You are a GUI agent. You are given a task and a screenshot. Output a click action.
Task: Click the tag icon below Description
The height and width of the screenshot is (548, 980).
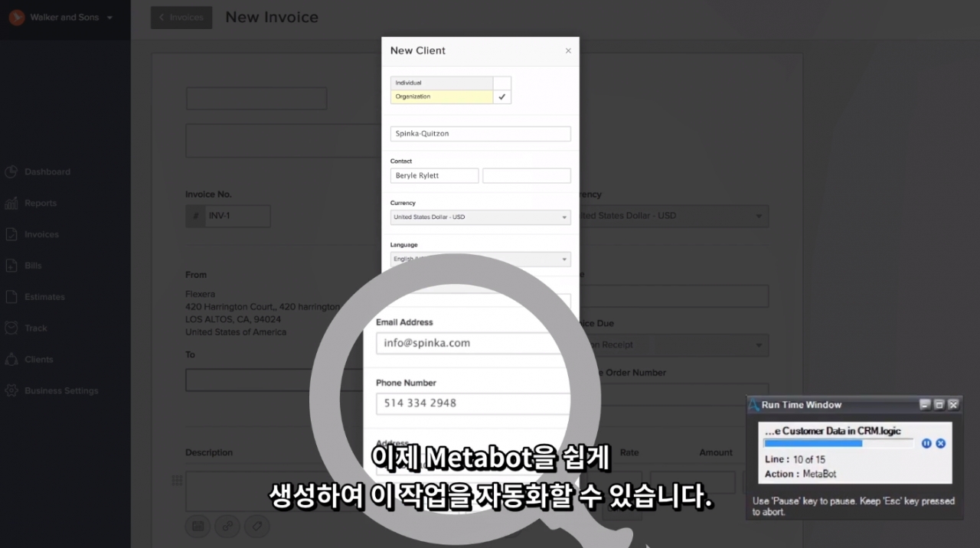(256, 526)
